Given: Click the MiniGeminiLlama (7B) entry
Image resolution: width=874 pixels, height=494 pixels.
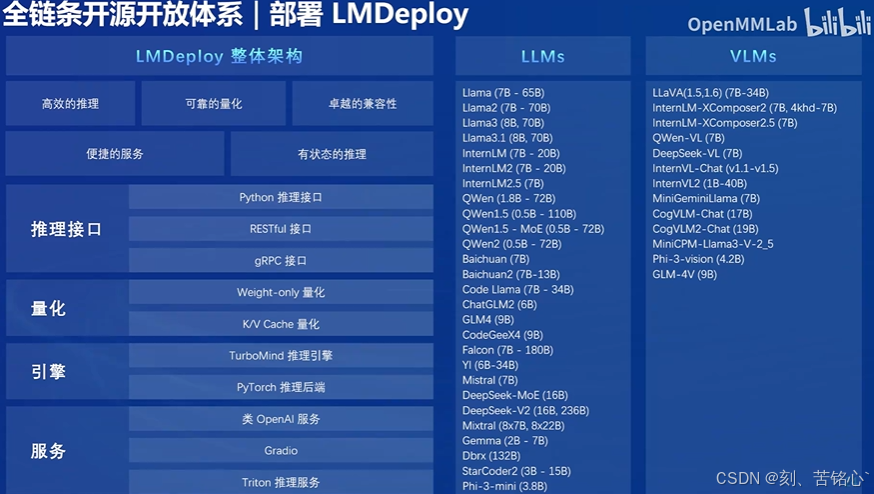Looking at the screenshot, I should [x=706, y=198].
